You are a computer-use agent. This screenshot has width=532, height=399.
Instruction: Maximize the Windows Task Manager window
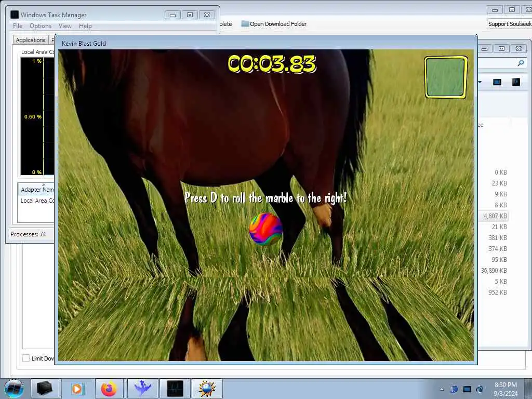point(190,15)
